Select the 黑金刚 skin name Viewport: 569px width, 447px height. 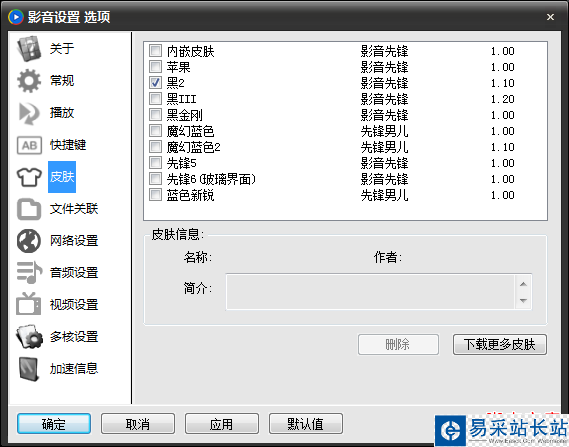point(184,115)
